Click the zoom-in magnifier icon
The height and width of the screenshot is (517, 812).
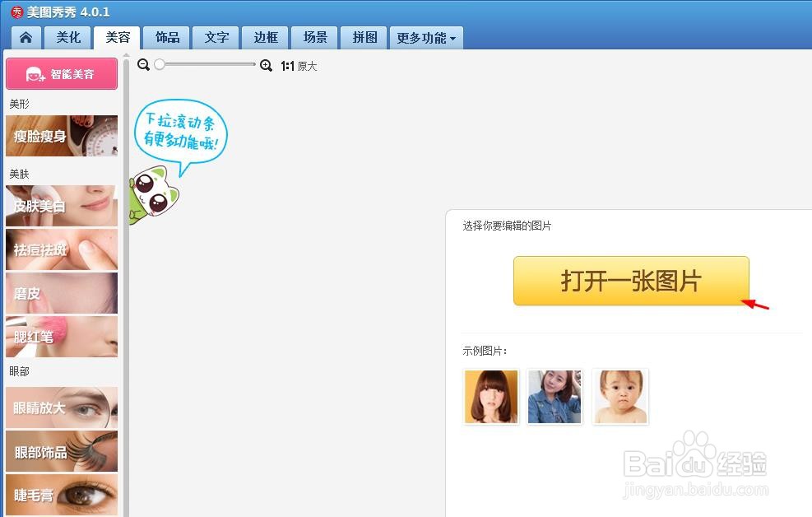265,65
